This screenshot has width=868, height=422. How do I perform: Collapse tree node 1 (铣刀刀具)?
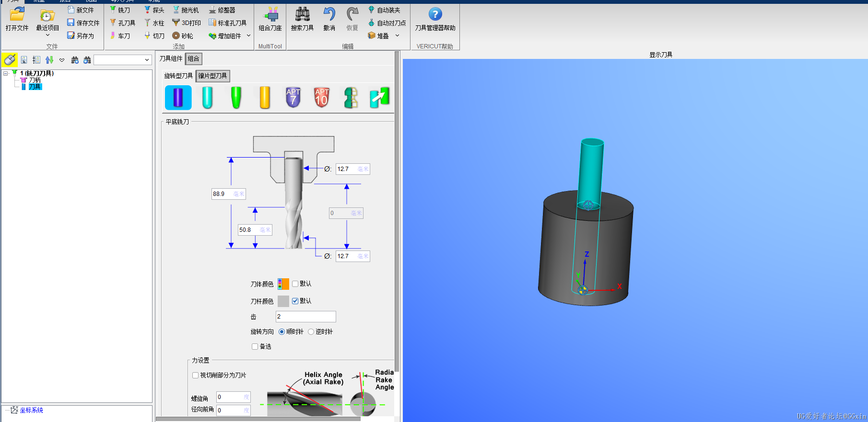pyautogui.click(x=5, y=73)
